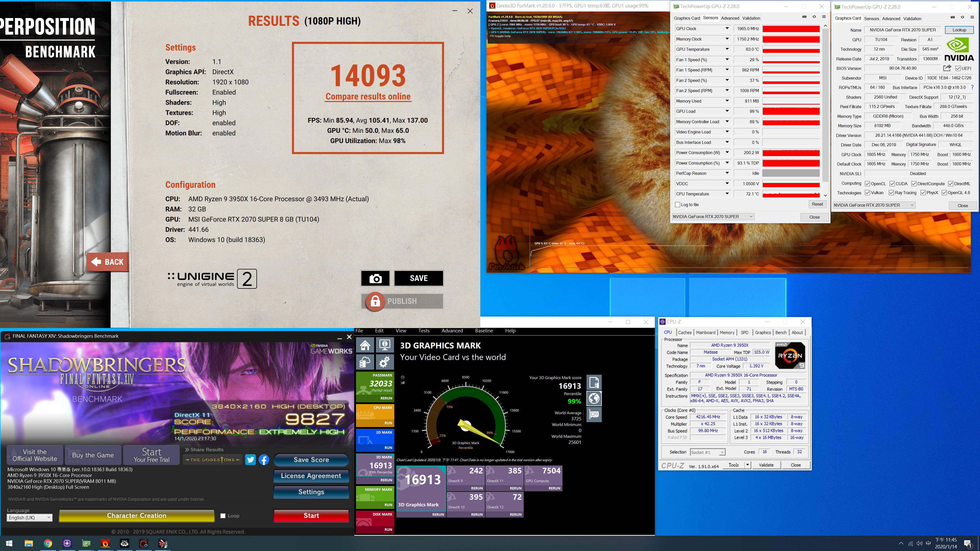
Task: Open FFXIV Language dropdown English (UK)
Action: point(29,518)
